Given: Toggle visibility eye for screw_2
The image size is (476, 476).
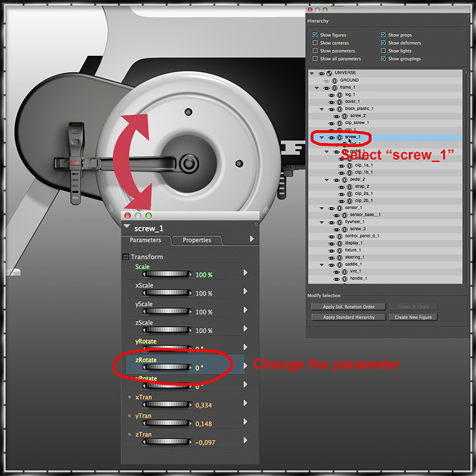Looking at the screenshot, I should coord(336,116).
